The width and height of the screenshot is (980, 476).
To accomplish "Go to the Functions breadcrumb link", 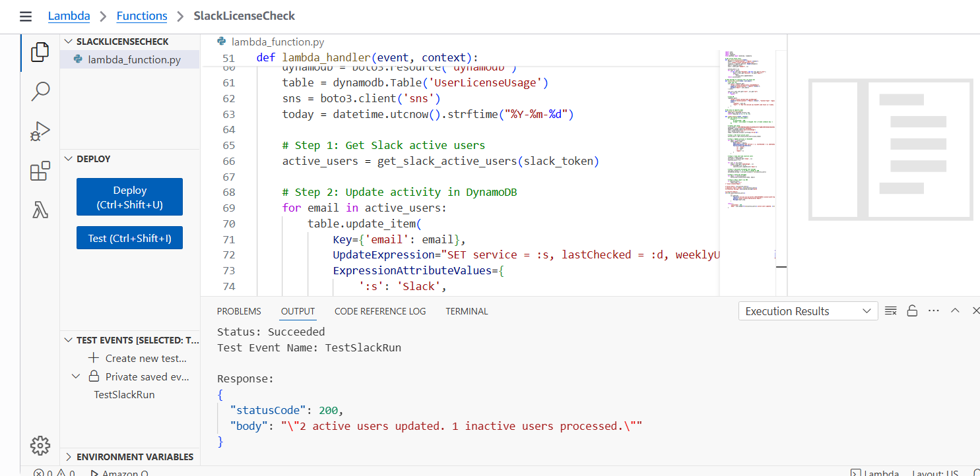I will [142, 16].
